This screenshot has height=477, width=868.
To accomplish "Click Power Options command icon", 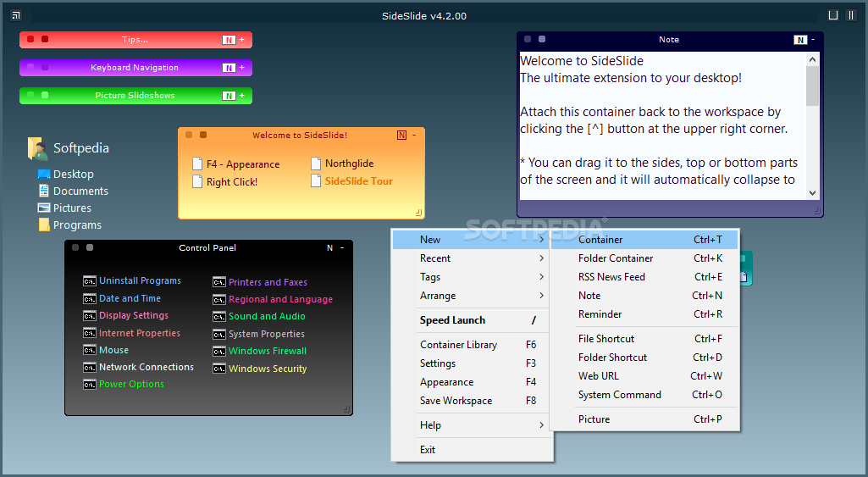I will click(x=90, y=385).
